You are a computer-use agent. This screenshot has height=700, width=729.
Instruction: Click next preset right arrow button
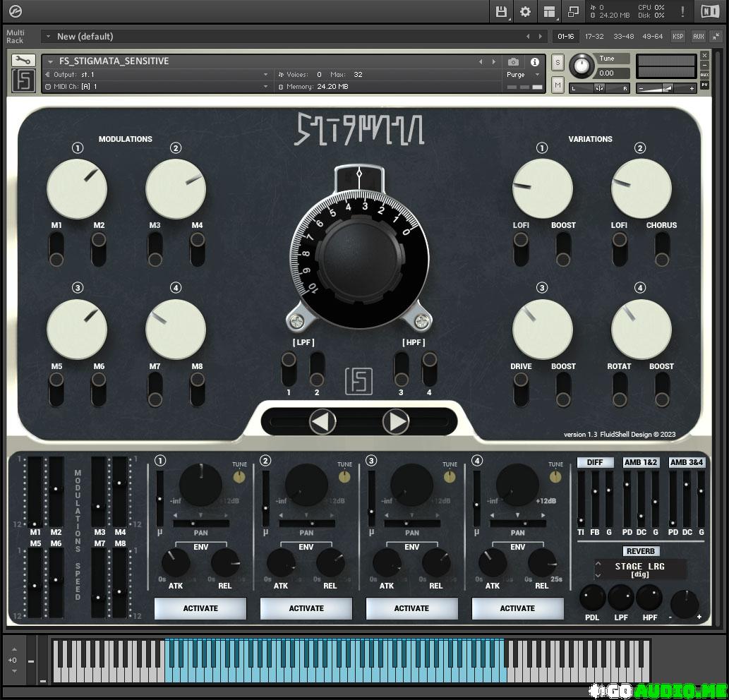point(396,421)
